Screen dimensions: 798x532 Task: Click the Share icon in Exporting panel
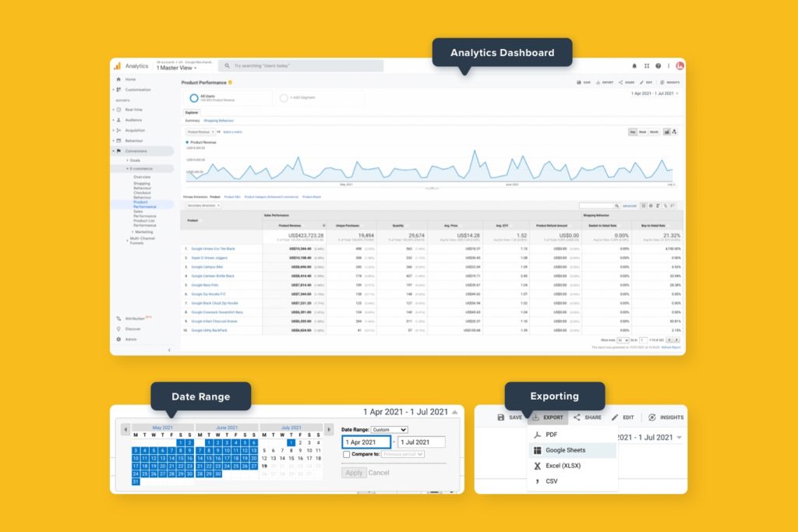[x=577, y=417]
